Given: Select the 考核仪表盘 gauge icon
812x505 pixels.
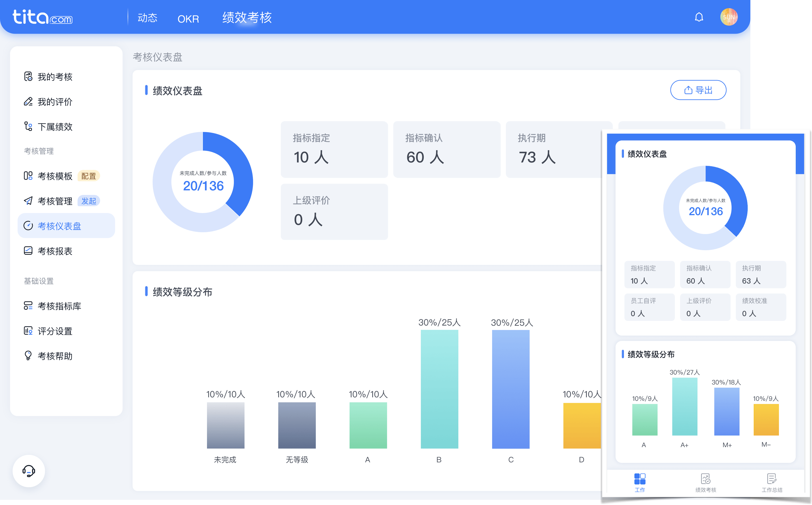Looking at the screenshot, I should (x=29, y=225).
